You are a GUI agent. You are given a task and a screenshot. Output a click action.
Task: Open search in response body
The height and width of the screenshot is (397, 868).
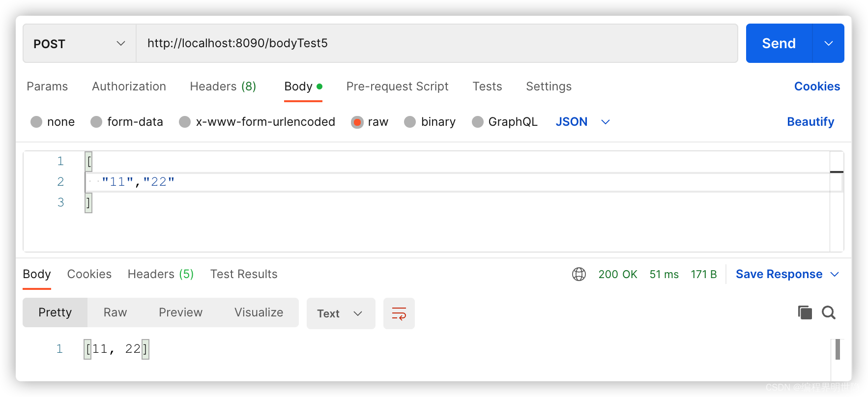(x=829, y=312)
